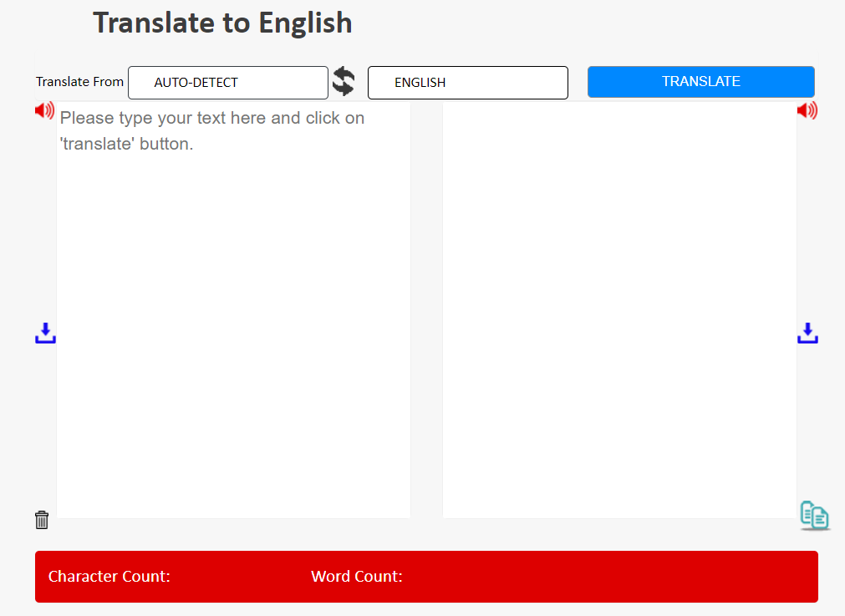Play audio of translated text speaker icon
845x616 pixels.
807,110
